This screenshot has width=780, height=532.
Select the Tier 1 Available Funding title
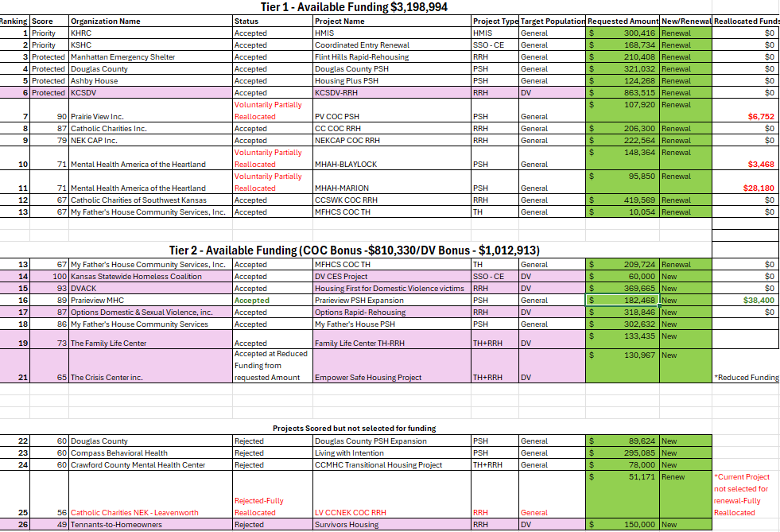pyautogui.click(x=354, y=7)
